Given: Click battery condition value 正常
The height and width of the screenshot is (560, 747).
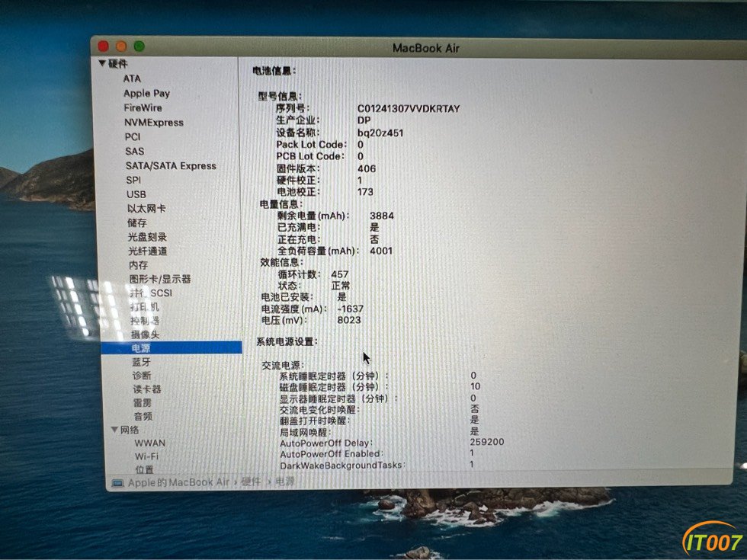Looking at the screenshot, I should coord(341,286).
